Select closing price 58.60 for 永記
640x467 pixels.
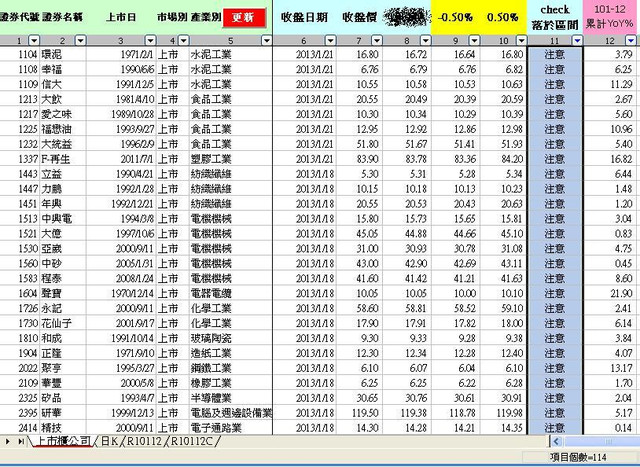click(359, 309)
